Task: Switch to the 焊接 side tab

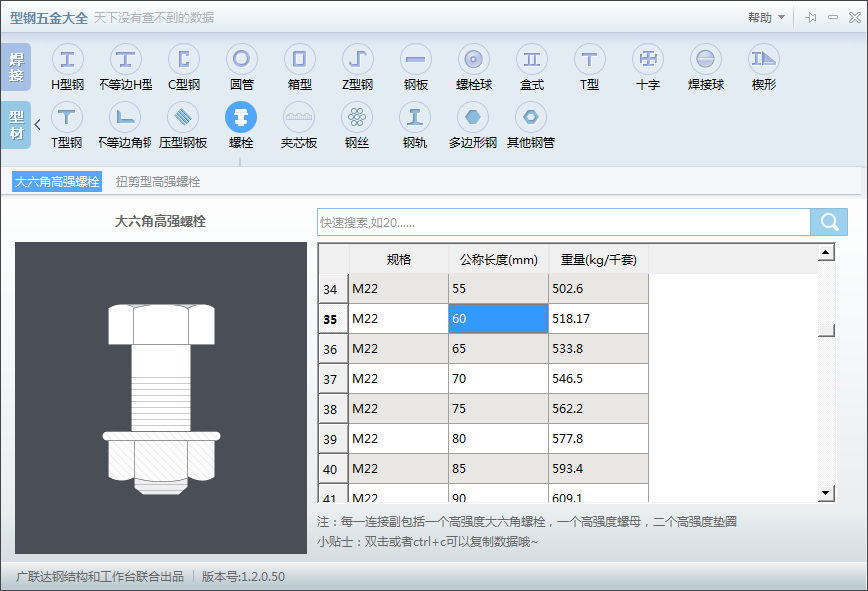Action: click(x=16, y=67)
